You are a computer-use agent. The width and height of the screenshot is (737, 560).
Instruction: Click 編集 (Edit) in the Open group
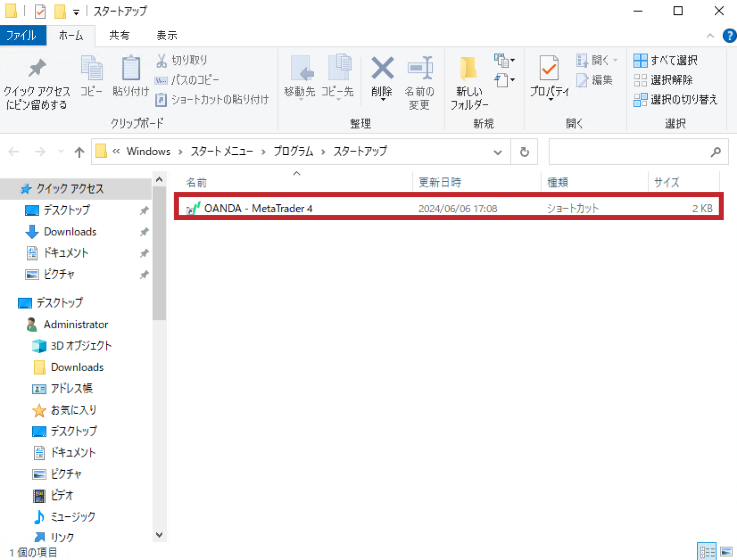(x=595, y=80)
